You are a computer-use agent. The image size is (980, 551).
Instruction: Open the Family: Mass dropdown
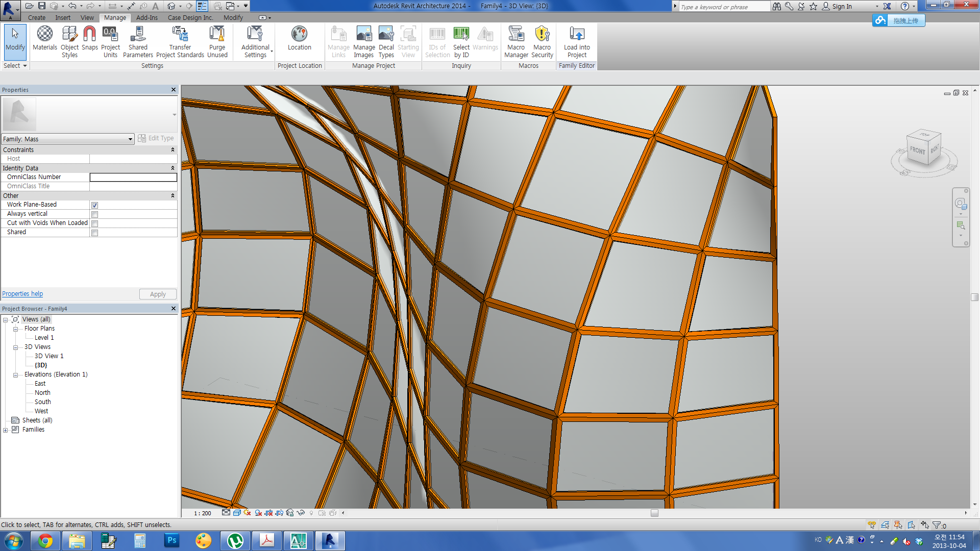[x=130, y=139]
